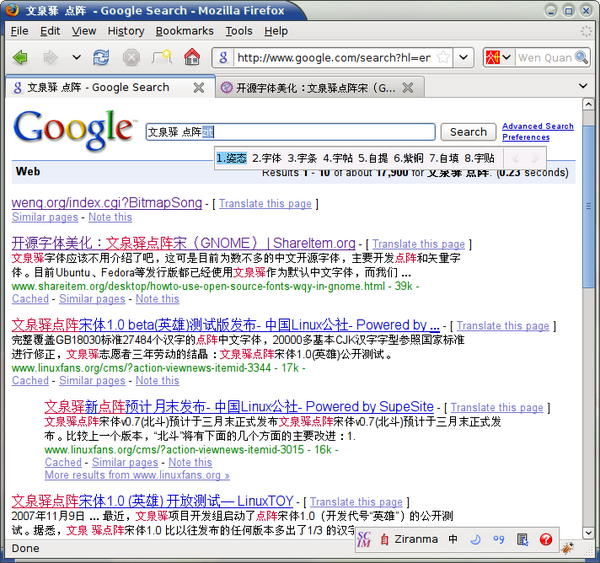Select IME candidate 2.字体
This screenshot has height=563, width=600.
(x=267, y=158)
